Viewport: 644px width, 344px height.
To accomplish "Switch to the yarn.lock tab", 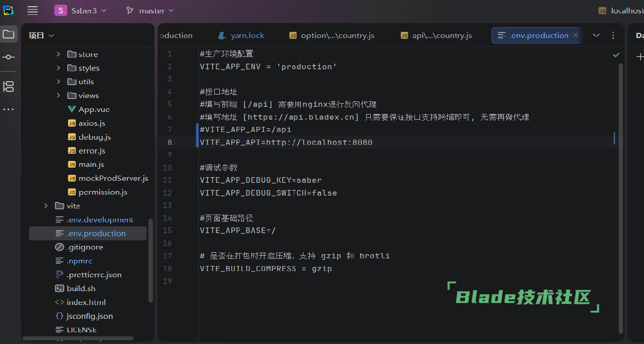I will (x=241, y=35).
